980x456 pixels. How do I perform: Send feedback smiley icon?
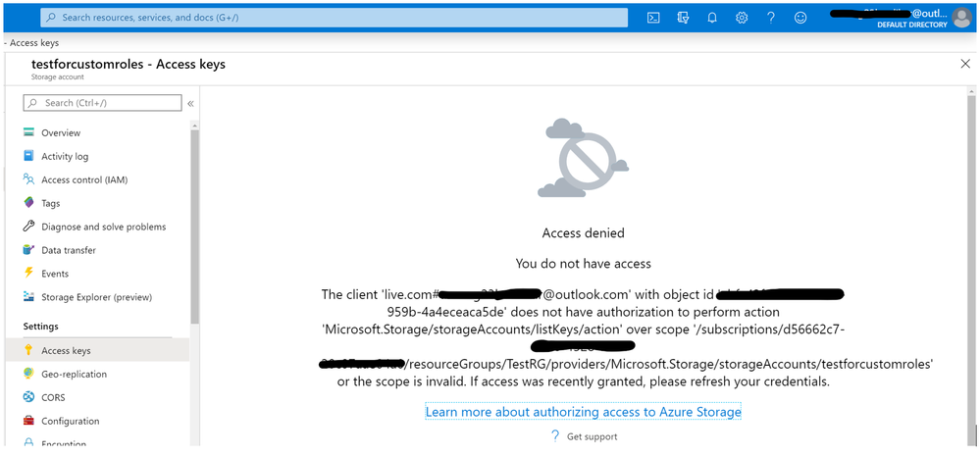pyautogui.click(x=800, y=18)
